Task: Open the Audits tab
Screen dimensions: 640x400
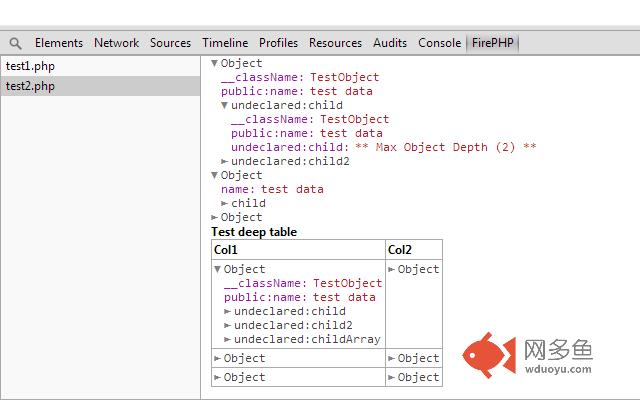Action: [390, 43]
